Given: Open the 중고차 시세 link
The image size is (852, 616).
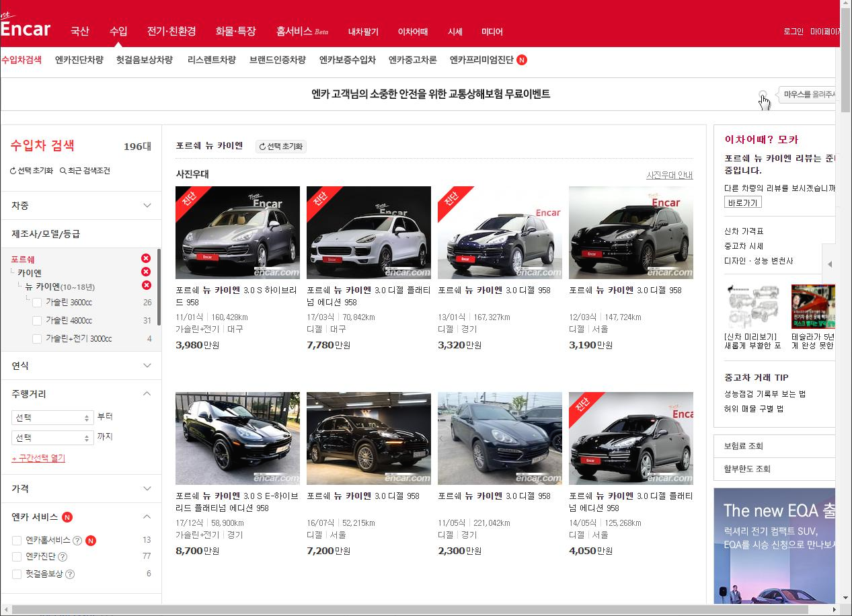Looking at the screenshot, I should tap(744, 246).
